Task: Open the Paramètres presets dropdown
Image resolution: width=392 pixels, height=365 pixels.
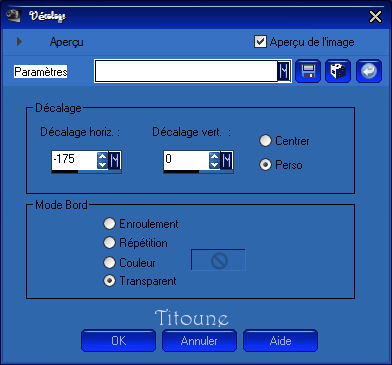Action: tap(284, 71)
